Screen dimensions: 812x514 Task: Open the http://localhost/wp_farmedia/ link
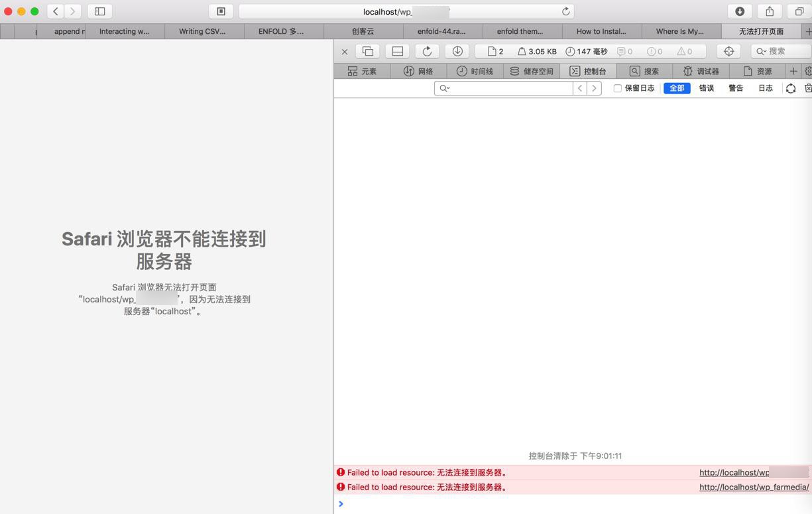(754, 487)
